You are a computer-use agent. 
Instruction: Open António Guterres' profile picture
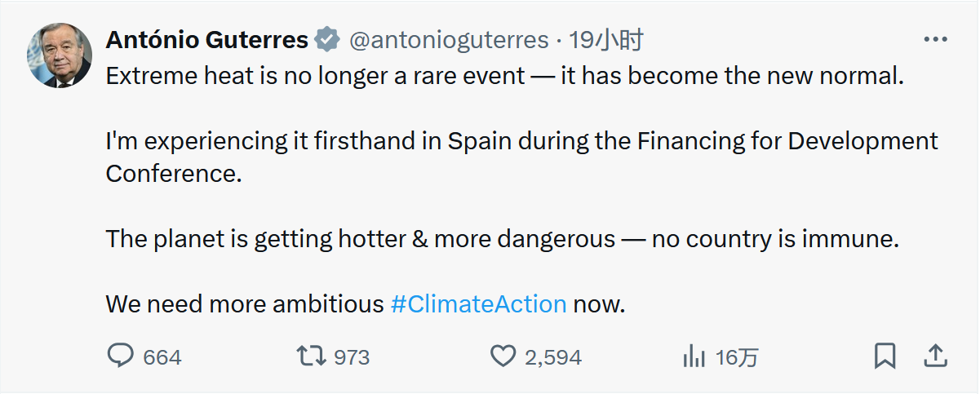pos(60,55)
